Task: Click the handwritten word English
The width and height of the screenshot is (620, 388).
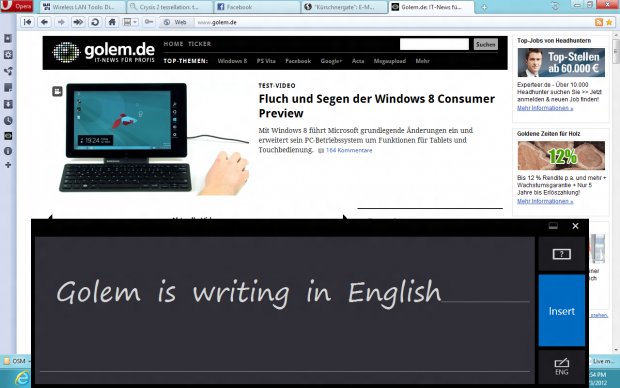Action: click(394, 294)
